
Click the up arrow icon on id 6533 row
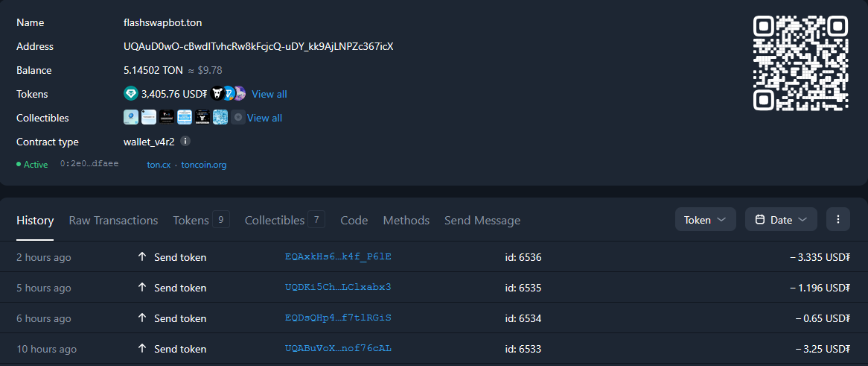[142, 349]
